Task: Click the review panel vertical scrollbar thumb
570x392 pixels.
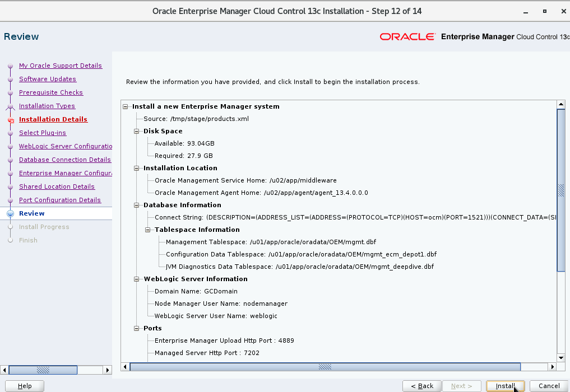Action: point(561,190)
